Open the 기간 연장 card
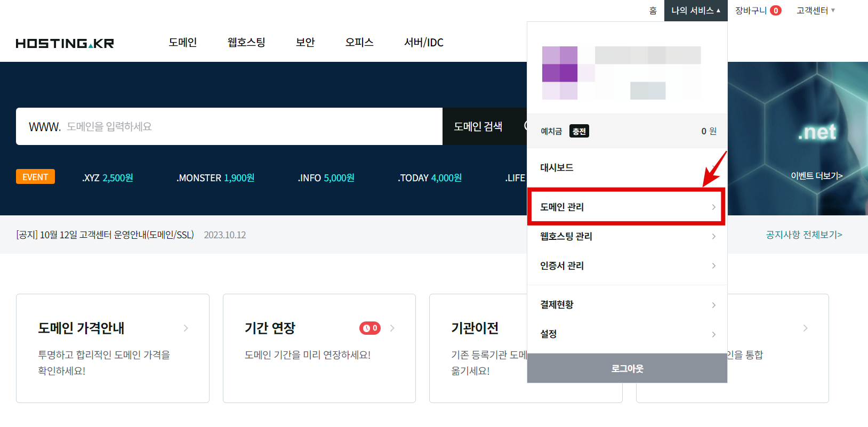The height and width of the screenshot is (427, 868). coord(319,348)
